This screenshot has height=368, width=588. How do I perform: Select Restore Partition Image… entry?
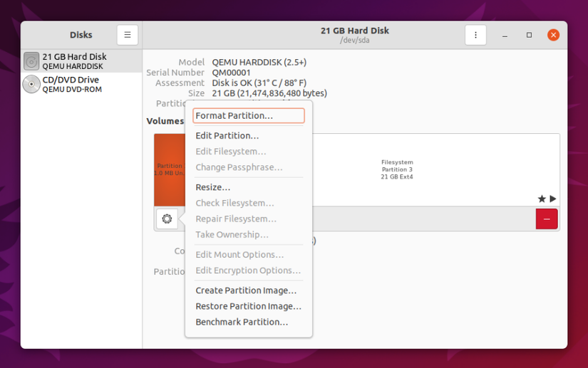click(249, 306)
